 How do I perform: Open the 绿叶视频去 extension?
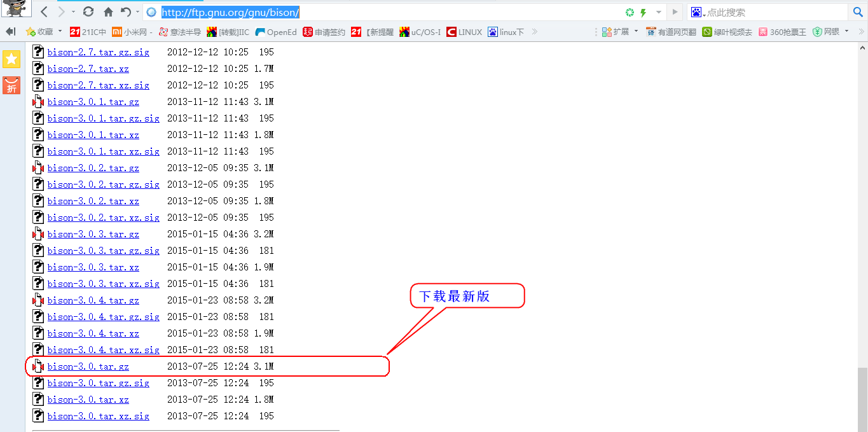(727, 32)
